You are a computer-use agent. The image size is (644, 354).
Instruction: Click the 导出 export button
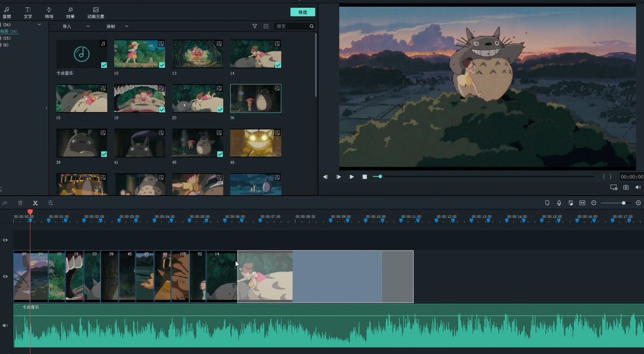tap(303, 12)
